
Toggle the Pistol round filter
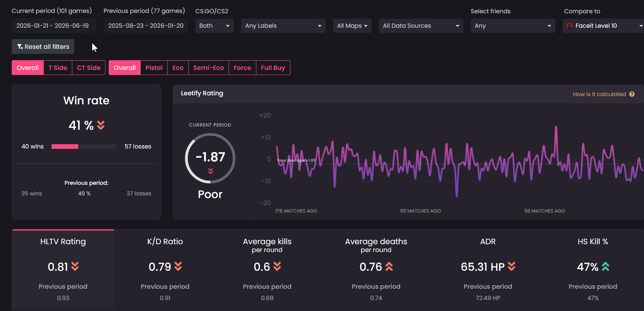[154, 68]
